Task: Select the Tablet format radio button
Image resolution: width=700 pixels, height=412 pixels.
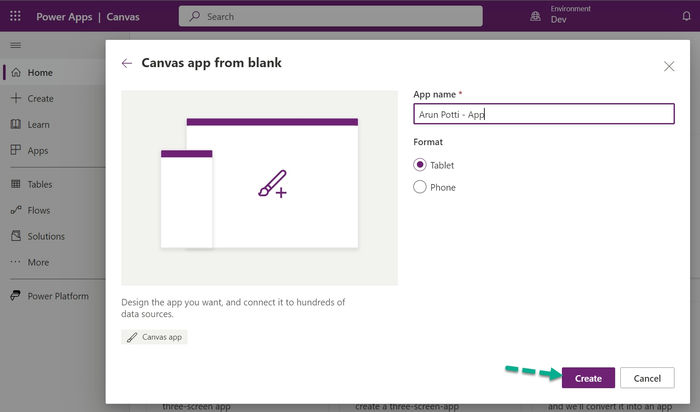Action: pos(420,165)
